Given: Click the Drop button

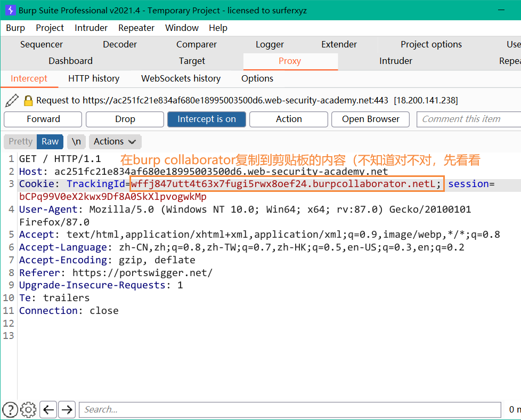Looking at the screenshot, I should (x=125, y=119).
